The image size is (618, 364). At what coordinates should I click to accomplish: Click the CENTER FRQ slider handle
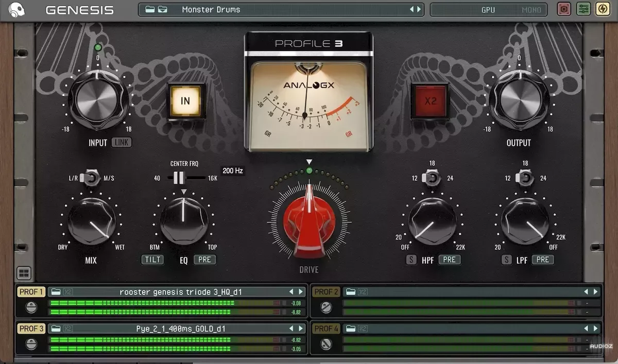pyautogui.click(x=179, y=178)
